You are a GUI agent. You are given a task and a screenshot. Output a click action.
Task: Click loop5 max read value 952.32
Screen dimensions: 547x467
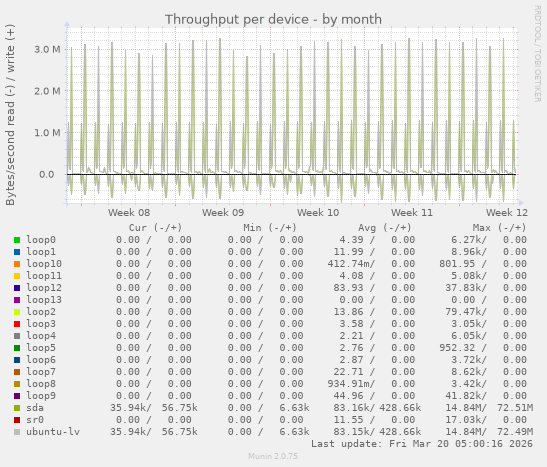457,348
